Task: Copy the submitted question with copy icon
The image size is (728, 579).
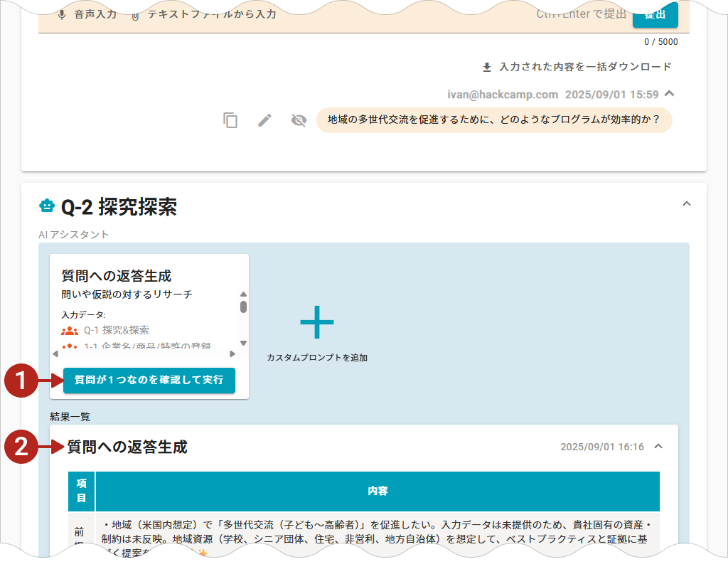Action: tap(230, 120)
